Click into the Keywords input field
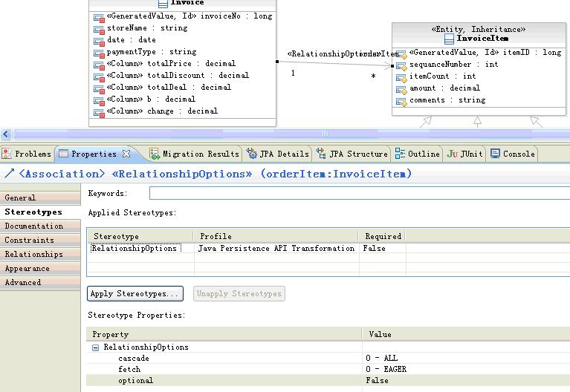The image size is (570, 392). [360, 193]
